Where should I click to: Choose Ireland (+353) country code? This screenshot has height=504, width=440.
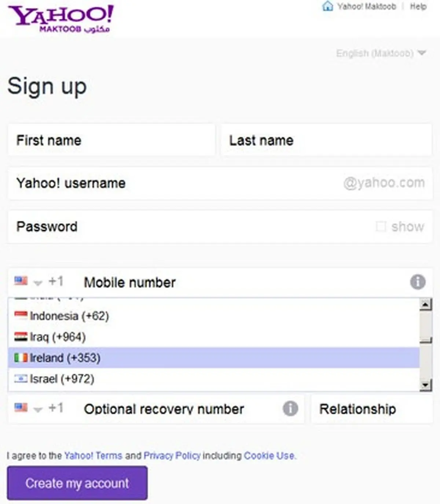(65, 358)
